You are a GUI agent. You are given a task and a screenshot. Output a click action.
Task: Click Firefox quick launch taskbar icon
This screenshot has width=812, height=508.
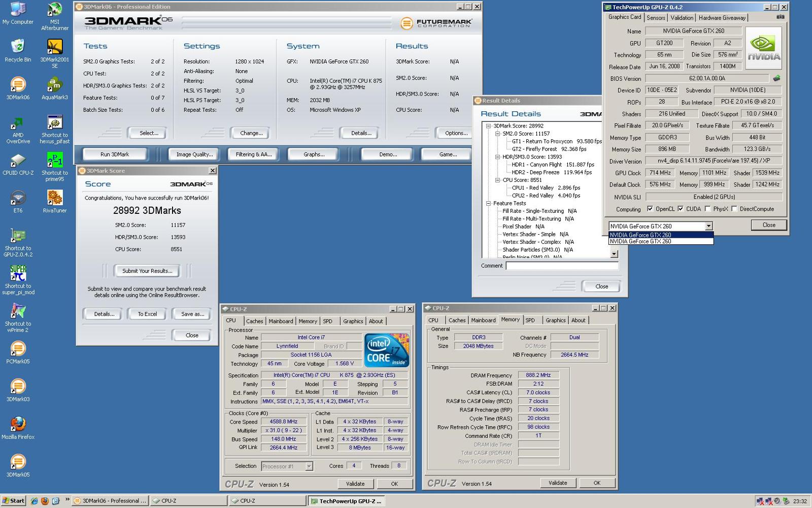pyautogui.click(x=45, y=501)
